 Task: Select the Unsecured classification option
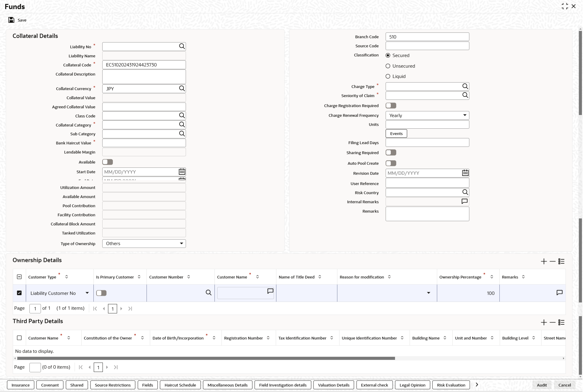[x=388, y=66]
